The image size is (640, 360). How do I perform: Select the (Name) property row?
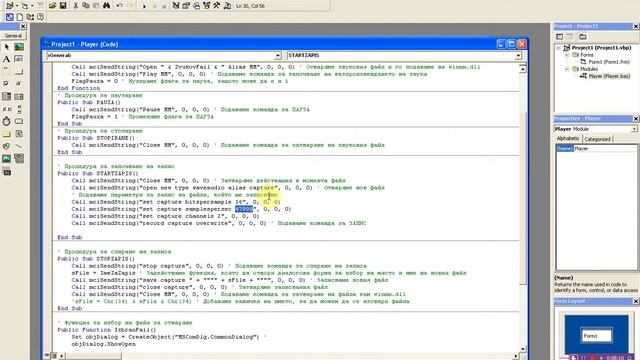pyautogui.click(x=596, y=149)
